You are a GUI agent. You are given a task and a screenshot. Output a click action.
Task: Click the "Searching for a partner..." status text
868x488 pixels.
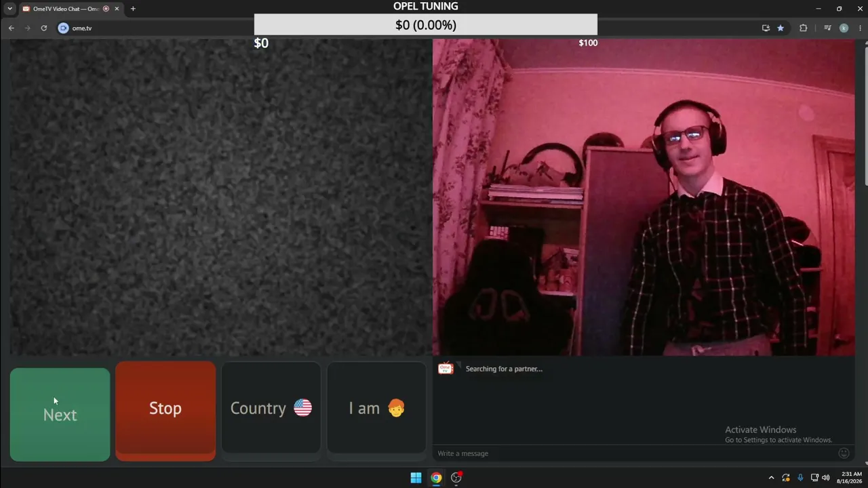click(x=504, y=369)
